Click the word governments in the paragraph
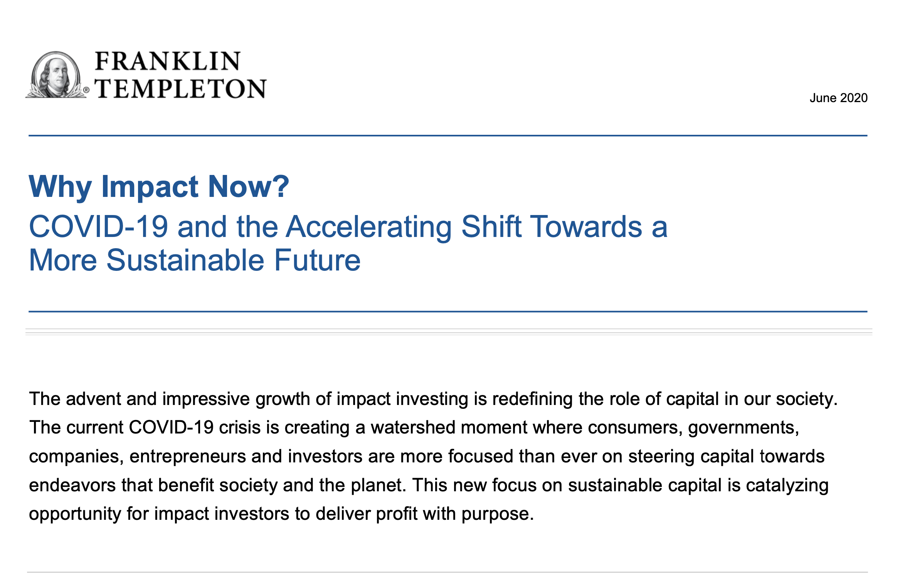The height and width of the screenshot is (588, 899). (x=744, y=428)
